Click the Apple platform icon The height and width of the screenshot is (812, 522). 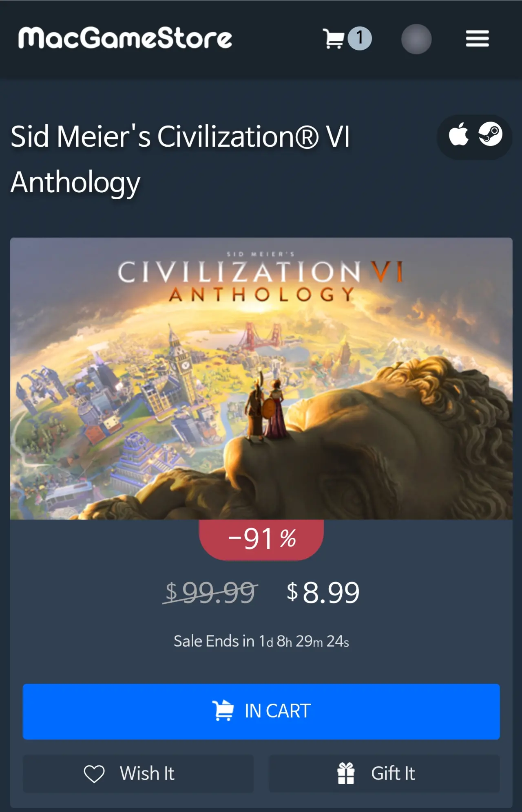(x=459, y=134)
